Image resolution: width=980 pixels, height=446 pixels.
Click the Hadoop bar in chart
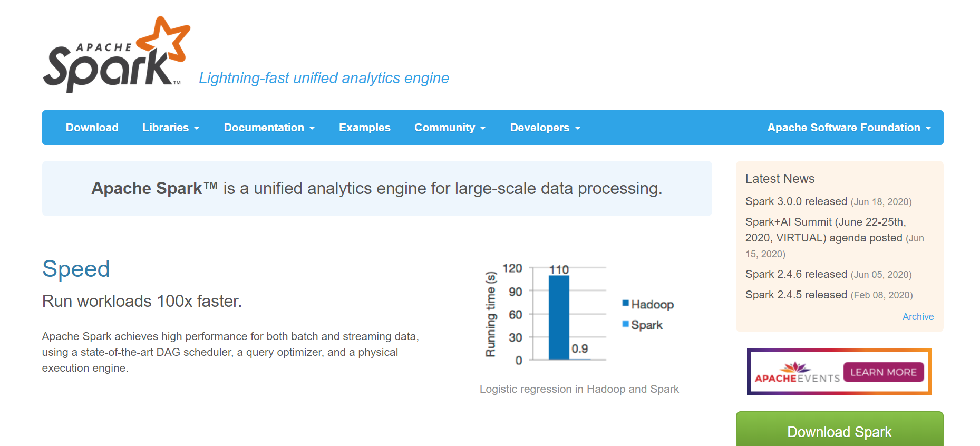pyautogui.click(x=559, y=317)
